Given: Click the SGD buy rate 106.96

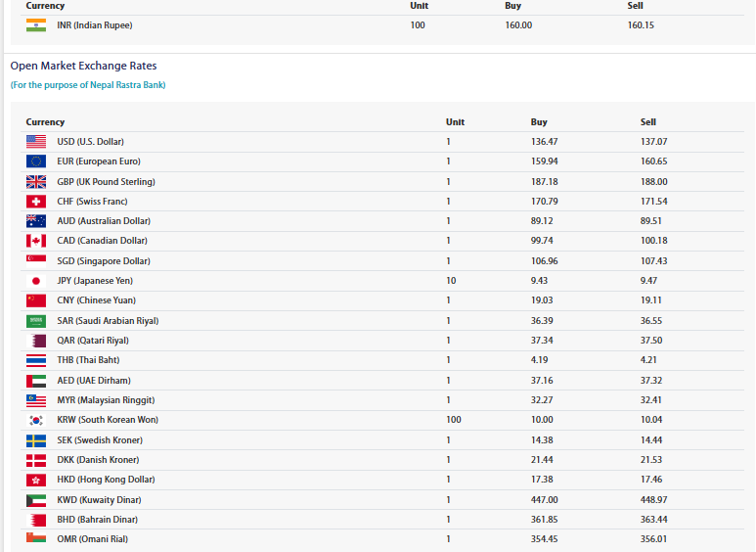Looking at the screenshot, I should pos(544,261).
